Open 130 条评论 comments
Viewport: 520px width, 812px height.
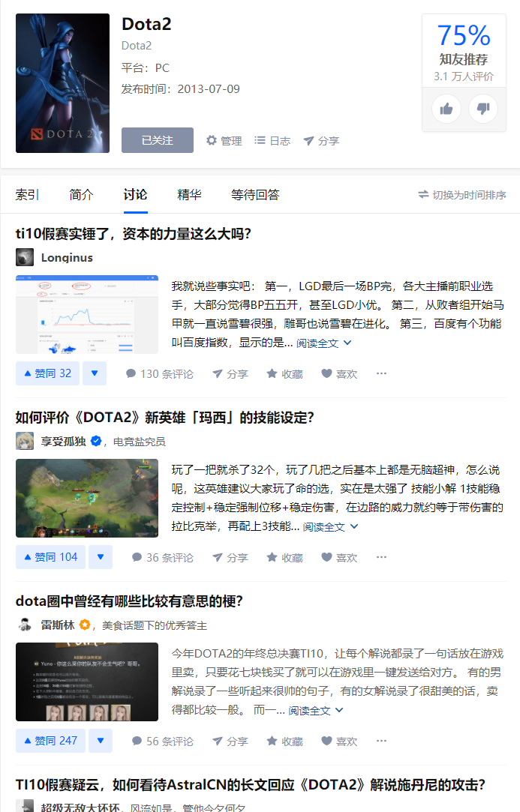(160, 374)
